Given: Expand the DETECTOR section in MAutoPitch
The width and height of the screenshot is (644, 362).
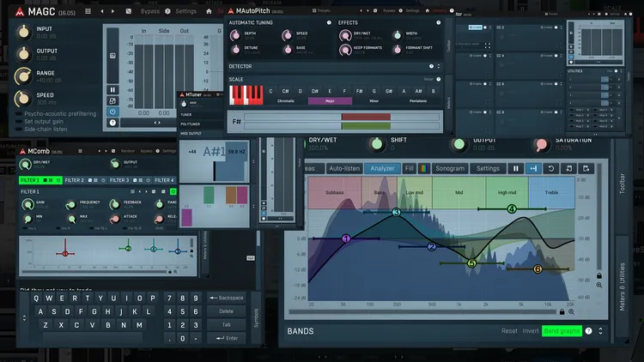Looking at the screenshot, I should (x=439, y=66).
